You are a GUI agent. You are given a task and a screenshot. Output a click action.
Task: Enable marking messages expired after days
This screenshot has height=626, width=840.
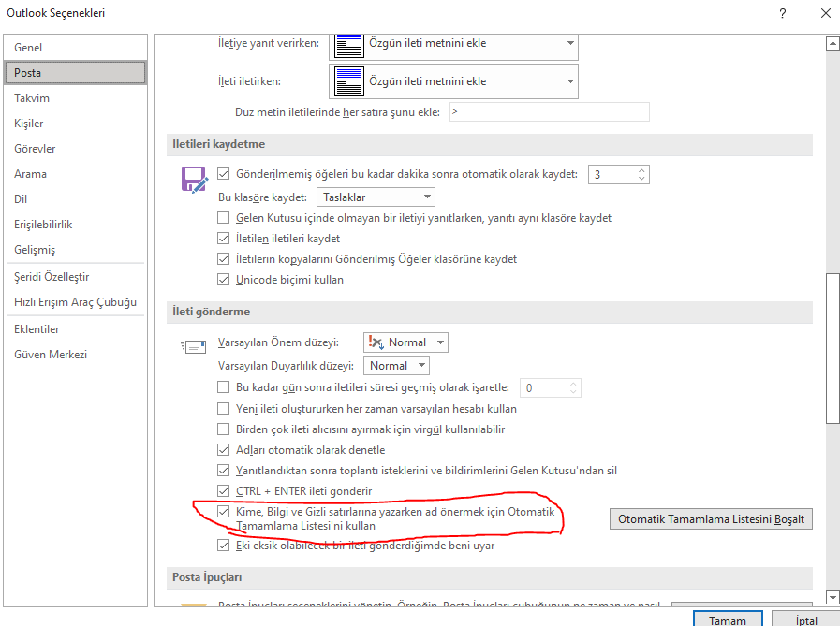[x=224, y=387]
